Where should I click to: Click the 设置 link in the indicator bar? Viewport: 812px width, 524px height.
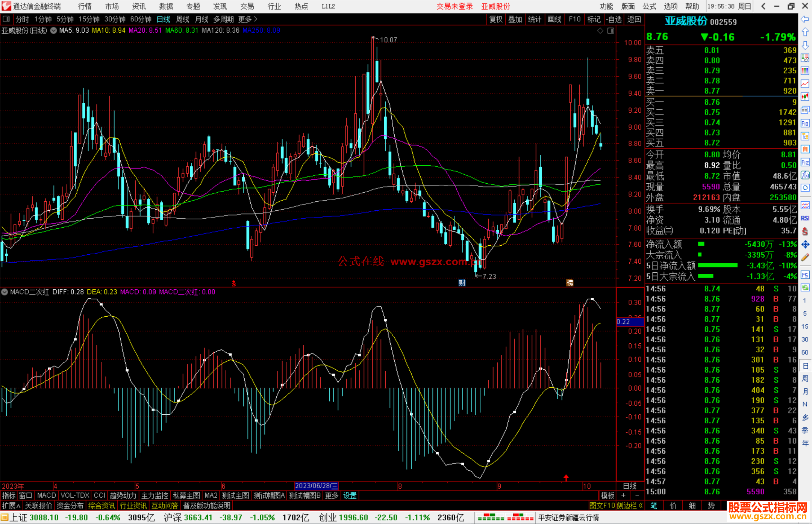coord(350,495)
